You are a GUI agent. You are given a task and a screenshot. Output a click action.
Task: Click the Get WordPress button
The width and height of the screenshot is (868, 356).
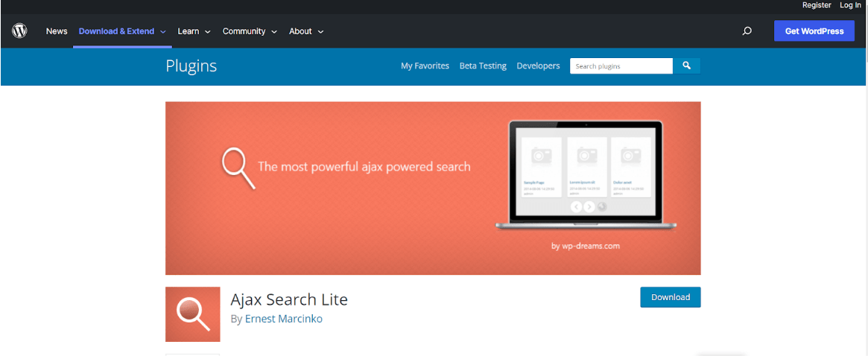click(x=814, y=31)
